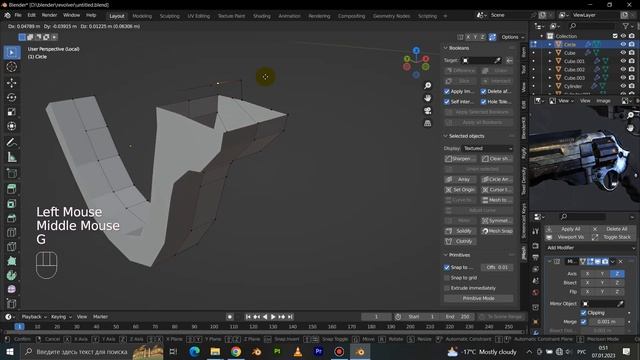Image resolution: width=640 pixels, height=360 pixels.
Task: Open Tool properties tab wrench icon
Action: click(536, 231)
